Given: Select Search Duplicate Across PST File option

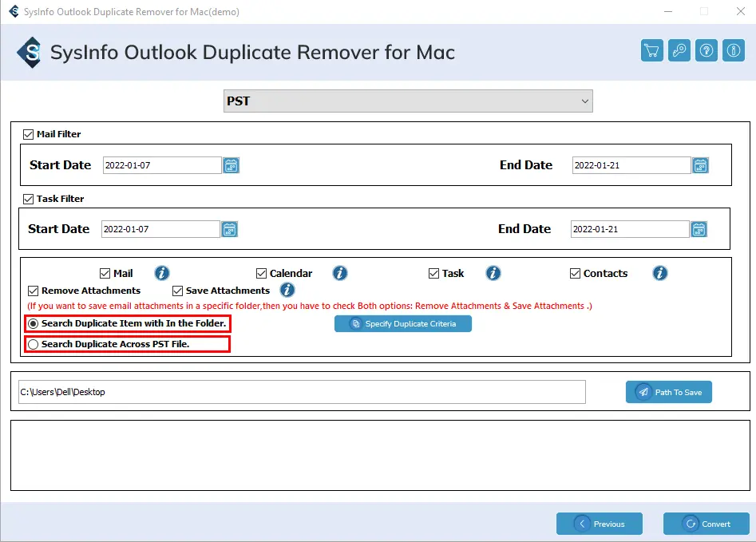Looking at the screenshot, I should [x=33, y=344].
